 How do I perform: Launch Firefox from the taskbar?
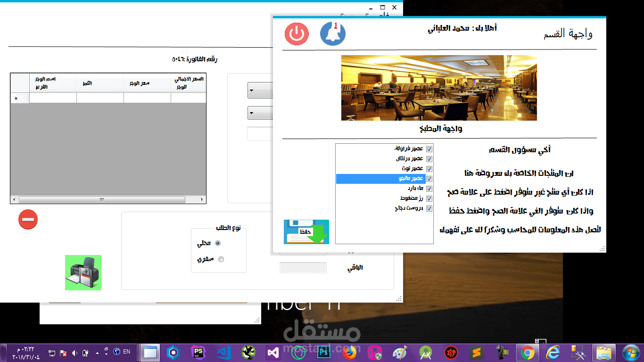(x=349, y=352)
